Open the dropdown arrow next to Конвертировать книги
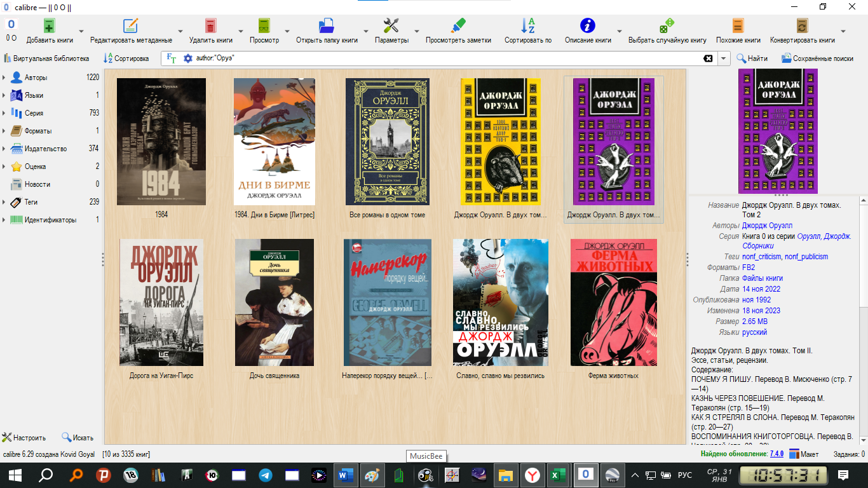Viewport: 868px width, 488px height. 843,30
